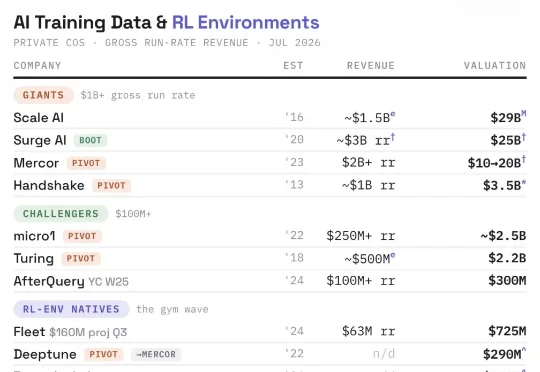Click the AfterQuery company name
This screenshot has height=372, width=540.
click(x=49, y=281)
